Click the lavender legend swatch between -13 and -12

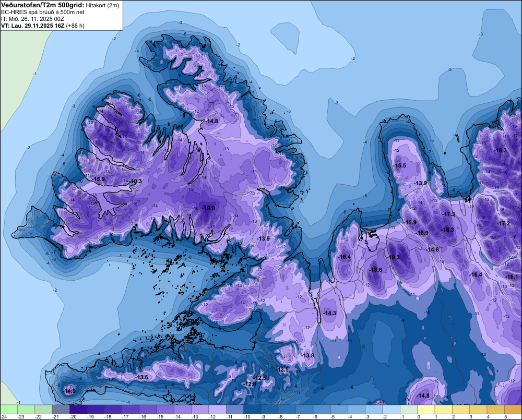(x=200, y=409)
